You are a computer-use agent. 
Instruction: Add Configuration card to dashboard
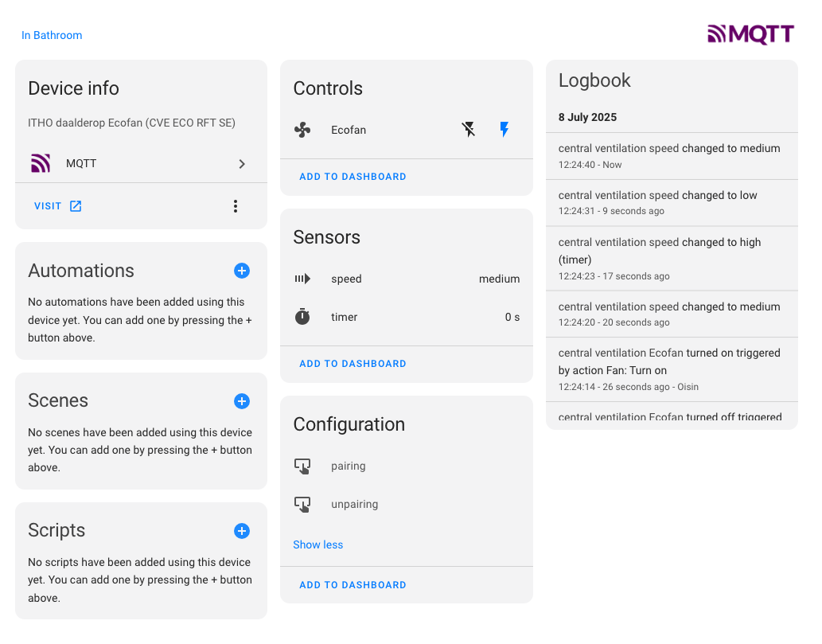click(x=353, y=585)
